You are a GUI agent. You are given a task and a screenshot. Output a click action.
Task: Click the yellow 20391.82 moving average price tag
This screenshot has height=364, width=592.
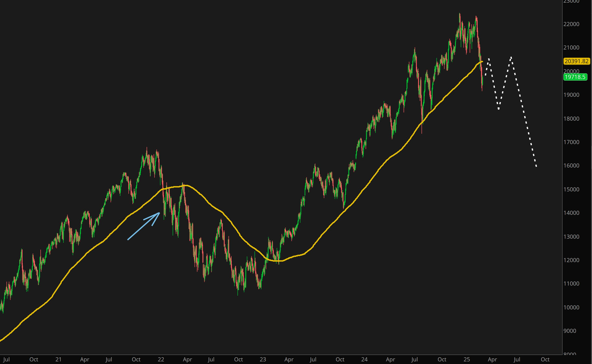coord(576,61)
